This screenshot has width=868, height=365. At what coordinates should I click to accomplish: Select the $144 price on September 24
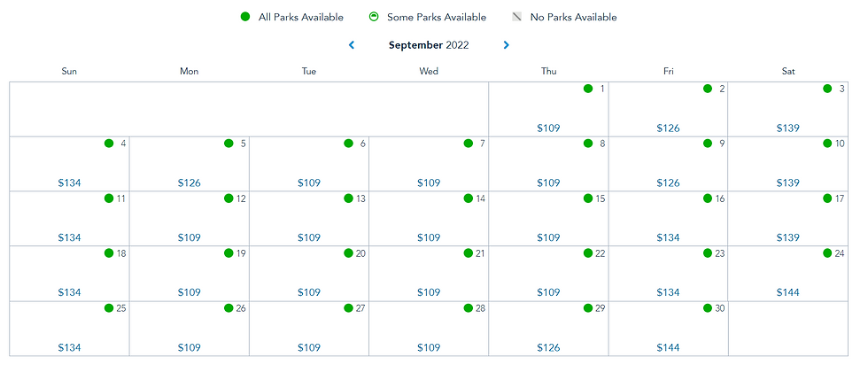[787, 292]
